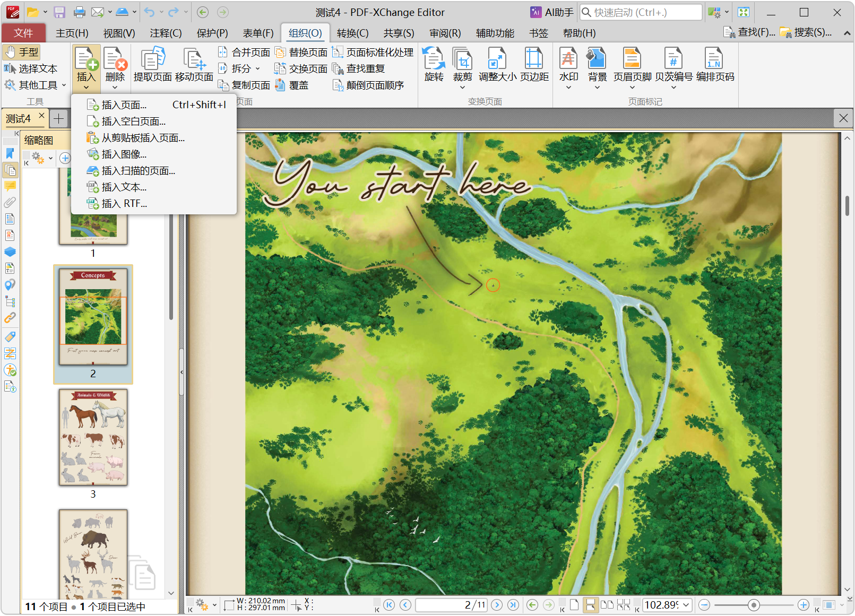This screenshot has height=616, width=855.
Task: Go to the previous page
Action: (x=405, y=605)
